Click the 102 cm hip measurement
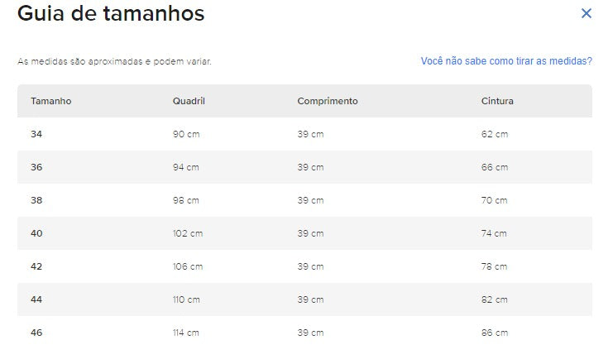This screenshot has height=364, width=613. [188, 233]
